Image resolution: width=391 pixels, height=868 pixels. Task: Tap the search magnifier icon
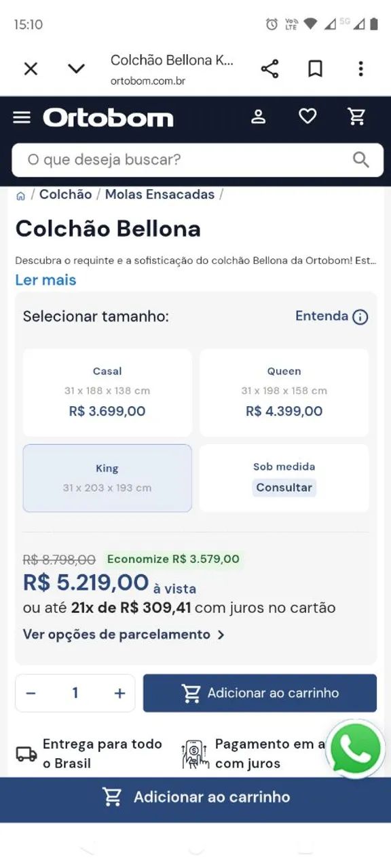click(360, 160)
